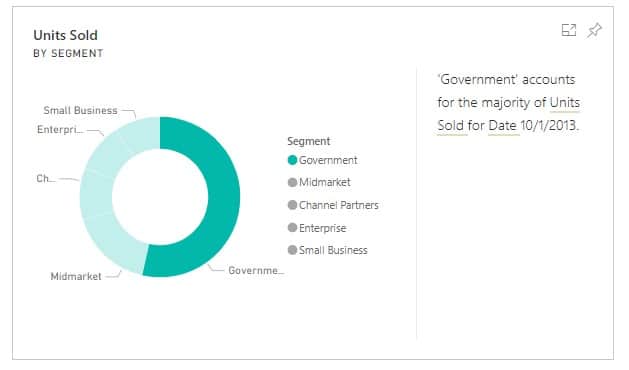Image resolution: width=629 pixels, height=370 pixels.
Task: Select the Small Business legend label
Action: 333,250
